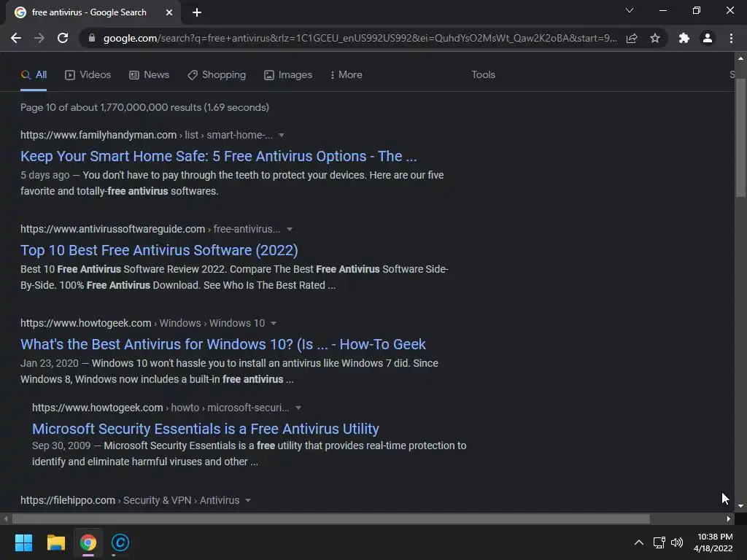Select the All search tab
This screenshot has height=560, width=747.
pyautogui.click(x=34, y=75)
